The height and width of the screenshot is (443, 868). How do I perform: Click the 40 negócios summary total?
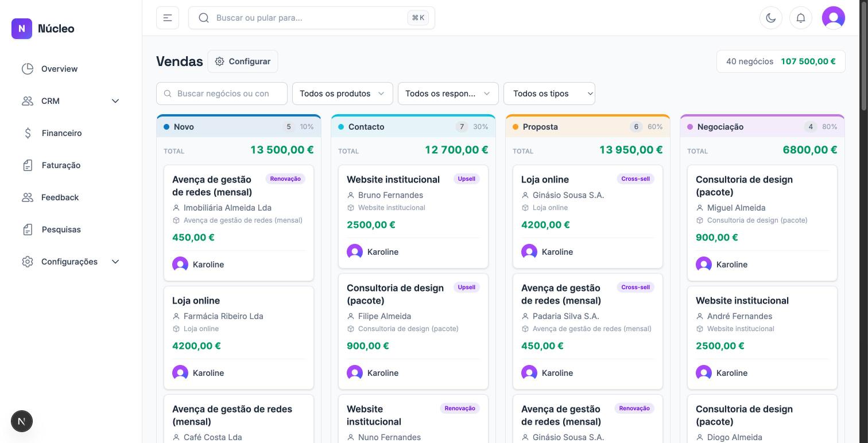coord(781,61)
